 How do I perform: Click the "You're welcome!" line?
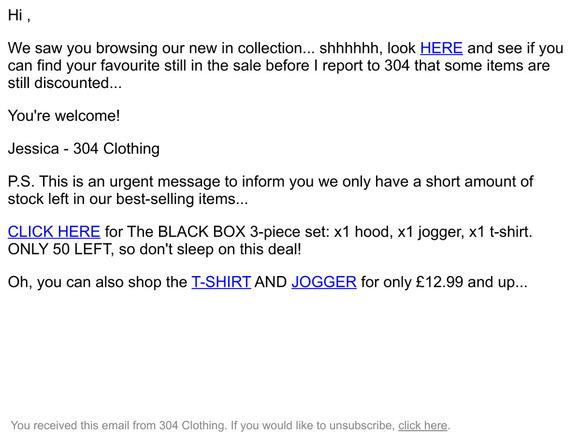(64, 116)
